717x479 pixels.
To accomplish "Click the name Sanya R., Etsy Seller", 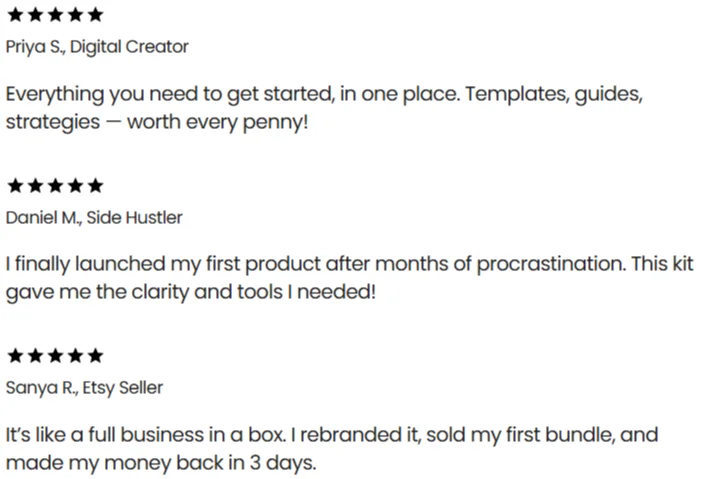I will tap(84, 388).
